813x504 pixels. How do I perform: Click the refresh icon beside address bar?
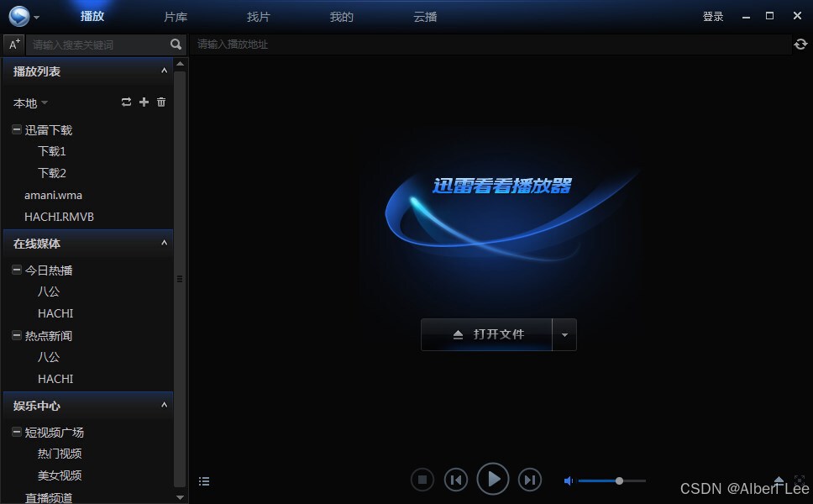click(800, 44)
